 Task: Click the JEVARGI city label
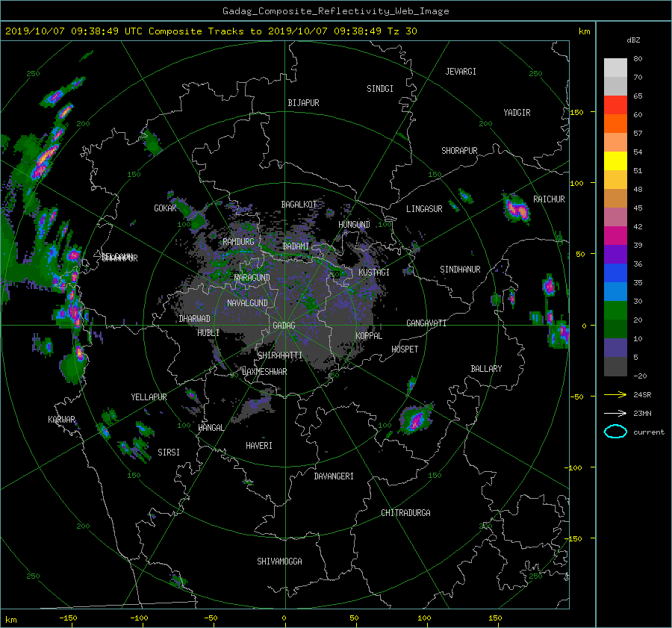(461, 72)
